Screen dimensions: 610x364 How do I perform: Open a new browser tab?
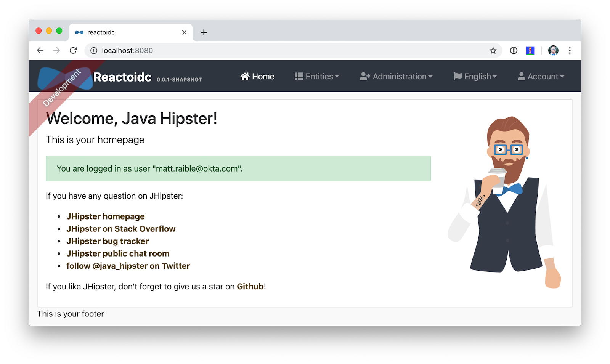(x=204, y=32)
